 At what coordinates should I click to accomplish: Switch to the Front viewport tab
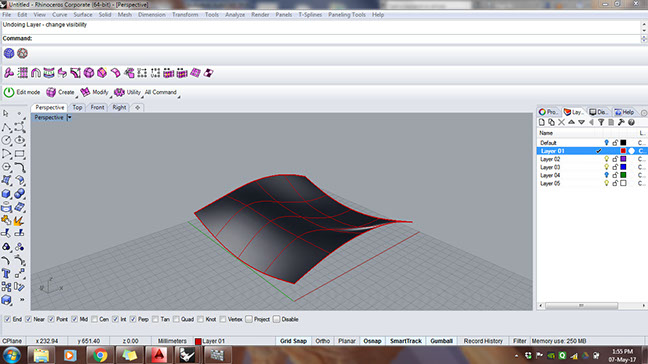(98, 107)
